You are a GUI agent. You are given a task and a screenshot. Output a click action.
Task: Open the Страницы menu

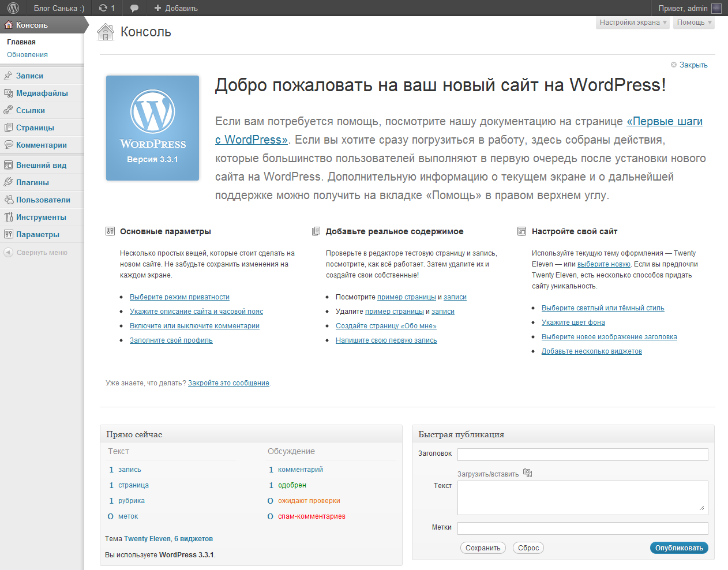[x=35, y=127]
